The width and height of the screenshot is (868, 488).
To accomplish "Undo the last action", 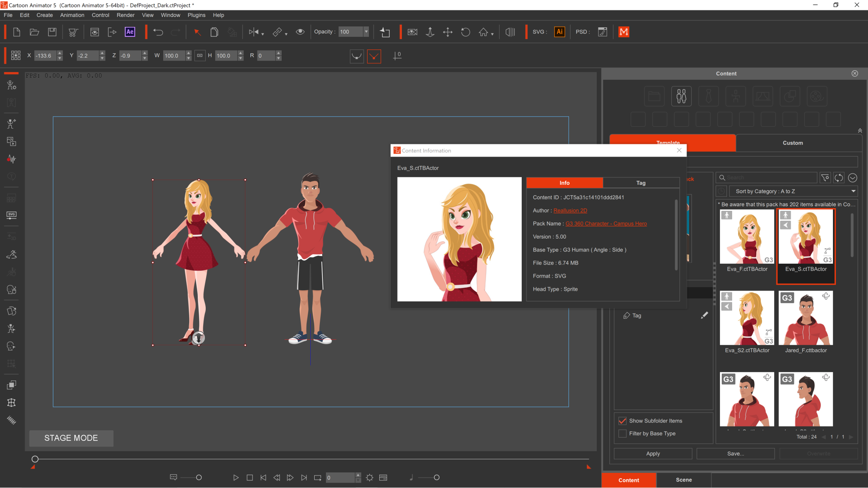I will coord(158,32).
